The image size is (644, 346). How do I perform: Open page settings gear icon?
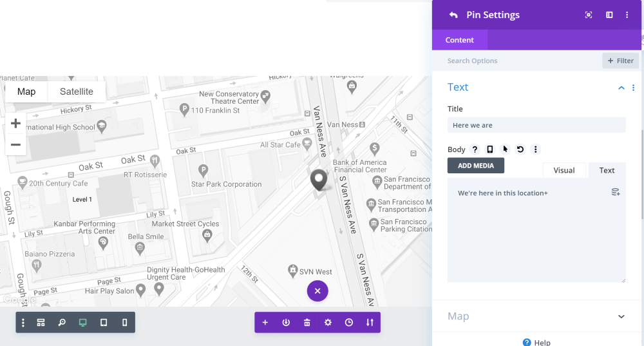click(328, 323)
